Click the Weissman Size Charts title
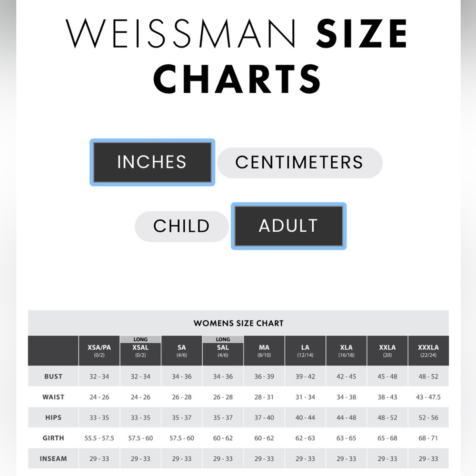 tap(237, 56)
